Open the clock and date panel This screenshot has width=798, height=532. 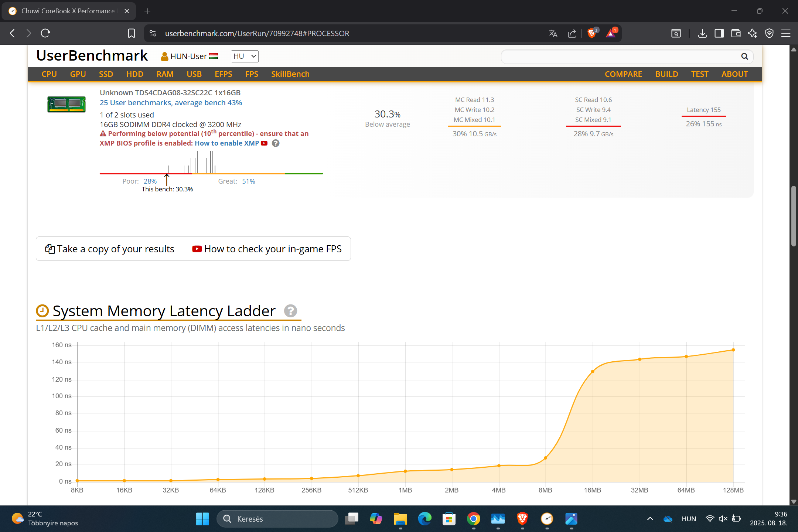click(x=768, y=519)
